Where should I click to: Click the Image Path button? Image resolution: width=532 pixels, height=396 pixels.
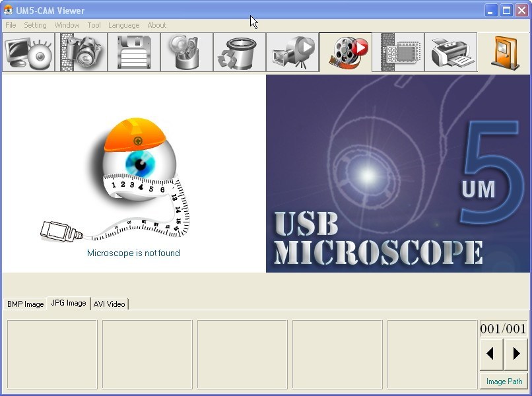[x=503, y=381]
